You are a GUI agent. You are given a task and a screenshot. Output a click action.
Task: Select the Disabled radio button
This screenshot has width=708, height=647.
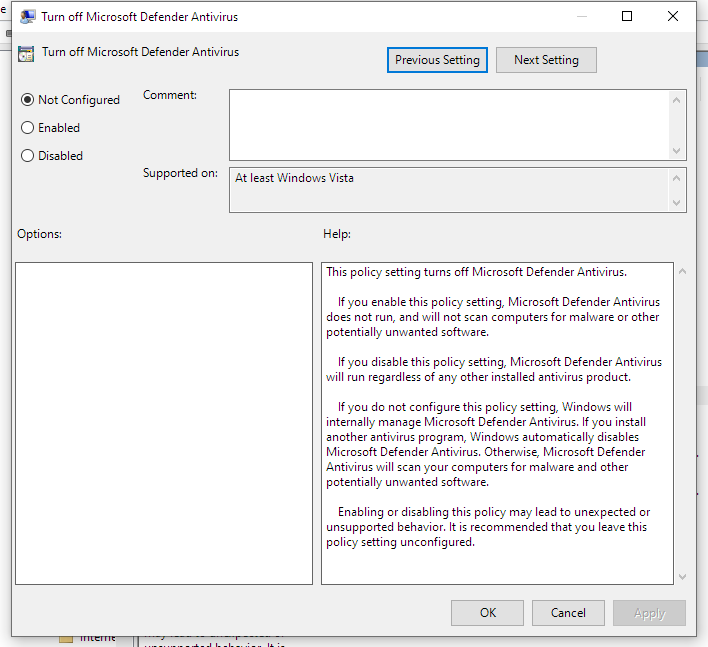(52, 156)
